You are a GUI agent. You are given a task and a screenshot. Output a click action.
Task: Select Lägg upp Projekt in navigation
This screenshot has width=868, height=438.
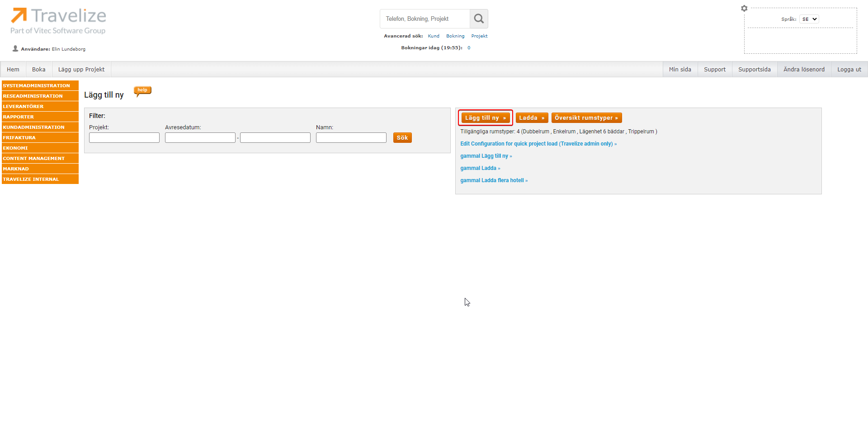coord(81,69)
